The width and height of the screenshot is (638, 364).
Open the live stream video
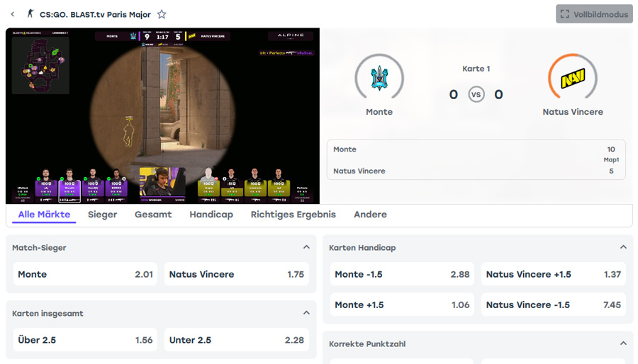(x=162, y=115)
